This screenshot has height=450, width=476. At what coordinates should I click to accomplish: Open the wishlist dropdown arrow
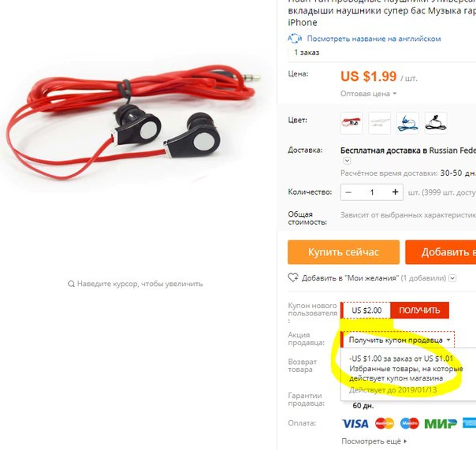[452, 278]
